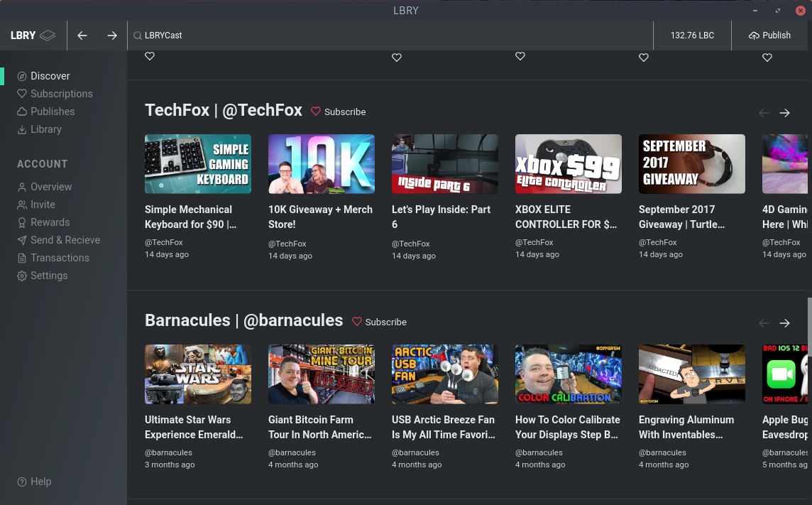Open the 132.76 LBC wallet balance
This screenshot has width=812, height=505.
click(692, 36)
